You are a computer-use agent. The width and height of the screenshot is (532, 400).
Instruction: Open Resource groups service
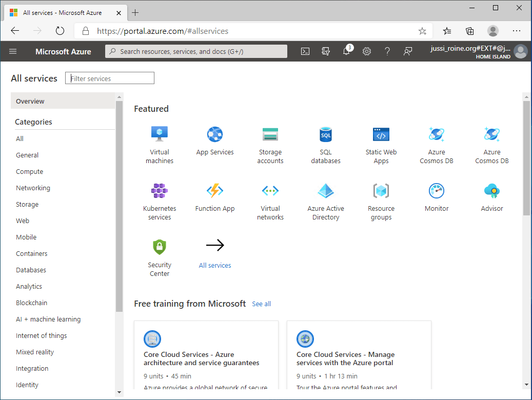[381, 202]
